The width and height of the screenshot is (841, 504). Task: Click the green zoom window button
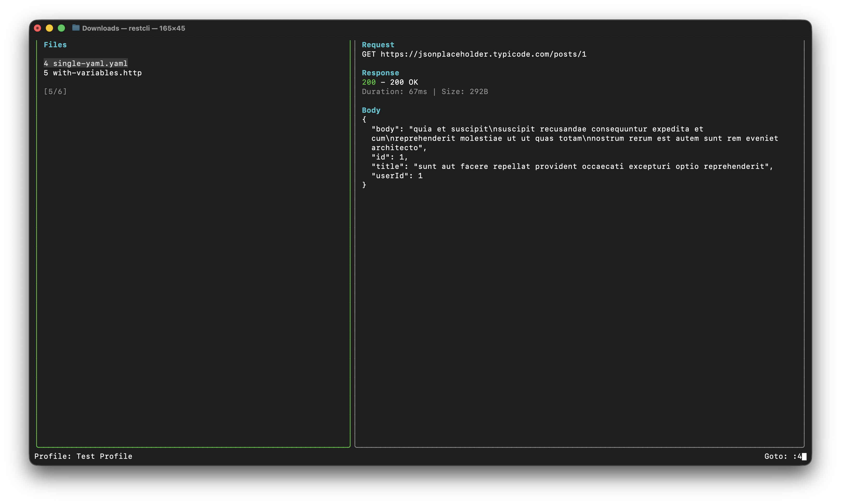[62, 28]
